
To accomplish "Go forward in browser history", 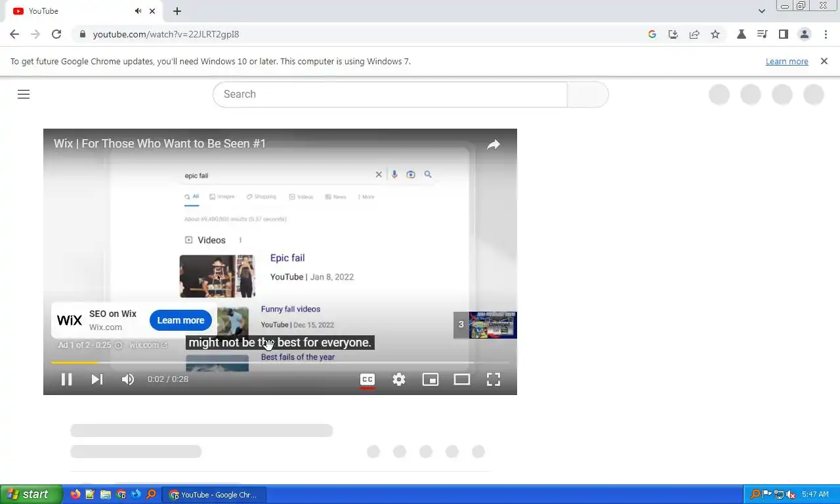I will (x=35, y=34).
